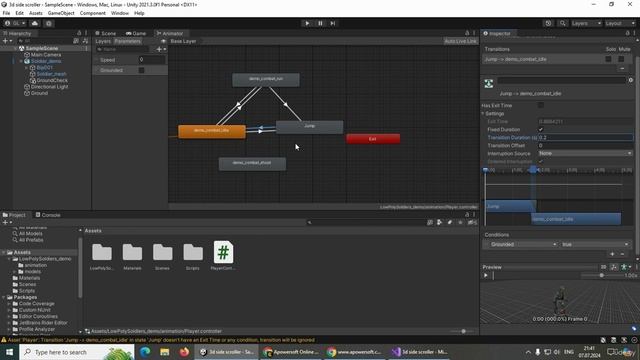Remove transition with the minus button
The width and height of the screenshot is (640, 360).
(x=622, y=69)
